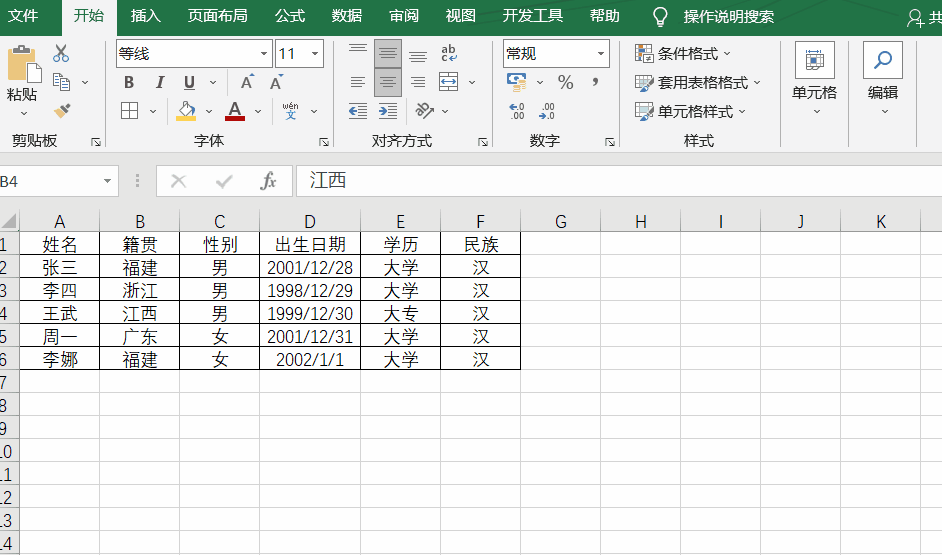
Task: Activate the Format Painter brush
Action: pos(62,111)
